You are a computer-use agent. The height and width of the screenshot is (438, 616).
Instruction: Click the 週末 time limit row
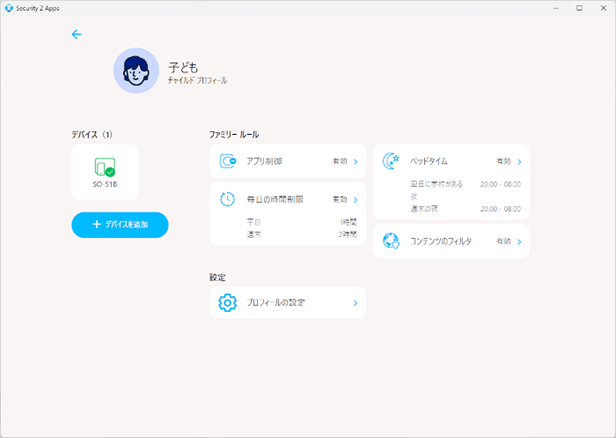tap(301, 235)
